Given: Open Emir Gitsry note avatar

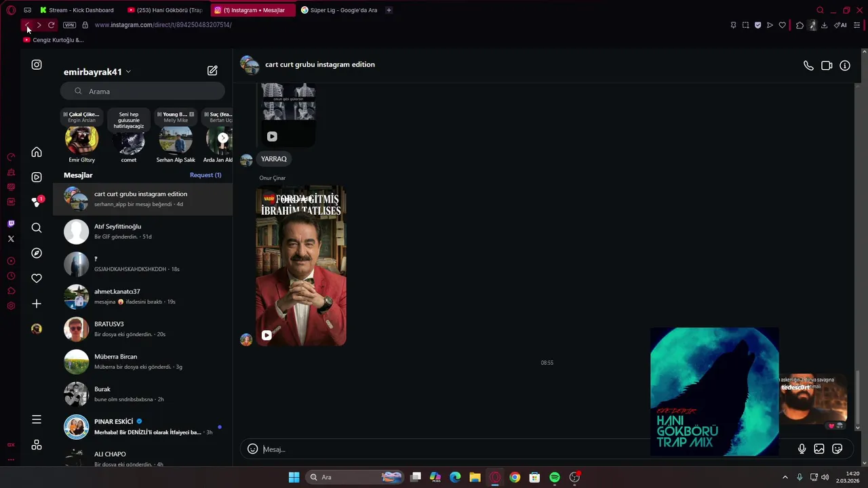Looking at the screenshot, I should click(81, 140).
